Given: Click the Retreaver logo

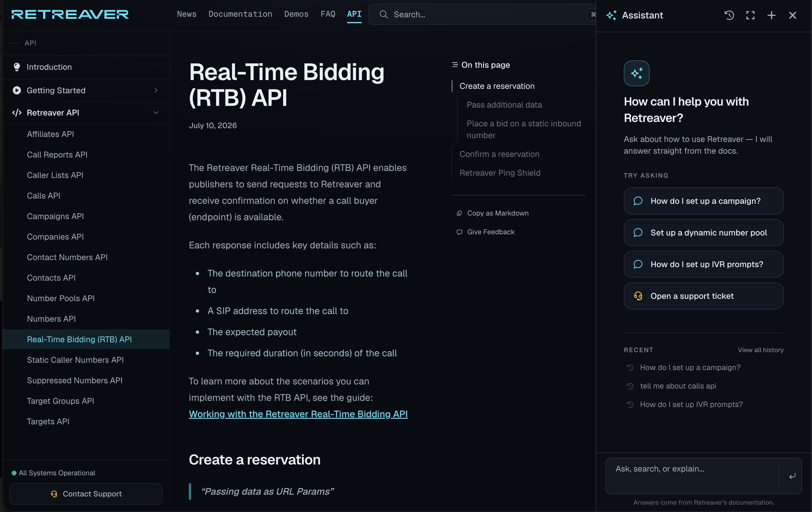Looking at the screenshot, I should [70, 14].
